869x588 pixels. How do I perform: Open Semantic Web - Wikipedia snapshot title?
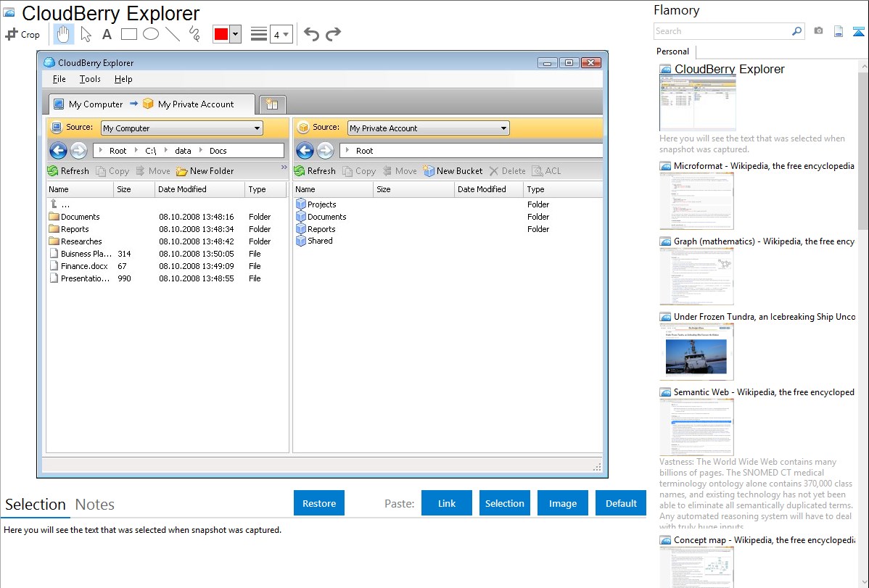764,392
